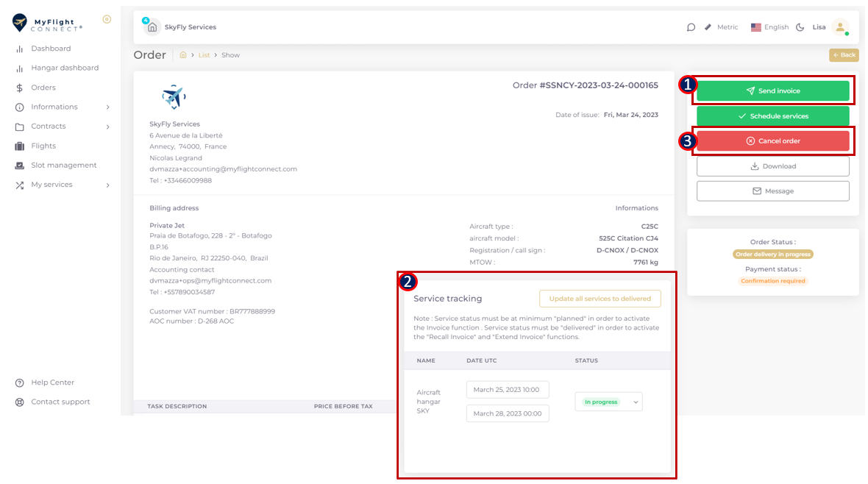
Task: Open the Dashboard sidebar item
Action: [51, 49]
